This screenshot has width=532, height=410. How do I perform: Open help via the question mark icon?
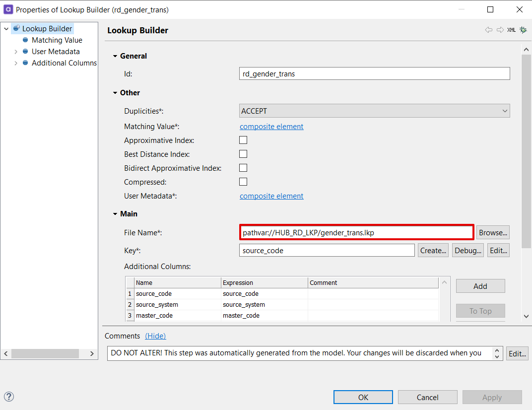pos(9,397)
